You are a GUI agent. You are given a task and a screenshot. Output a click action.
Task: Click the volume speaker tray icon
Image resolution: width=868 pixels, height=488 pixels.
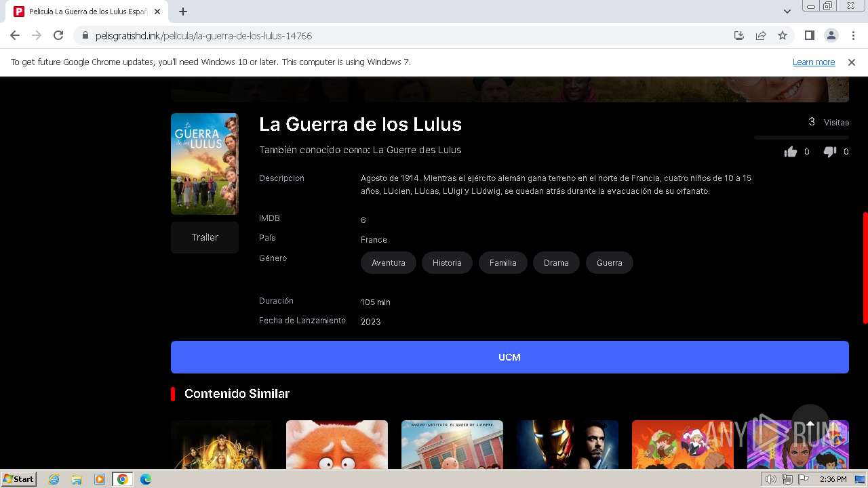coord(771,479)
